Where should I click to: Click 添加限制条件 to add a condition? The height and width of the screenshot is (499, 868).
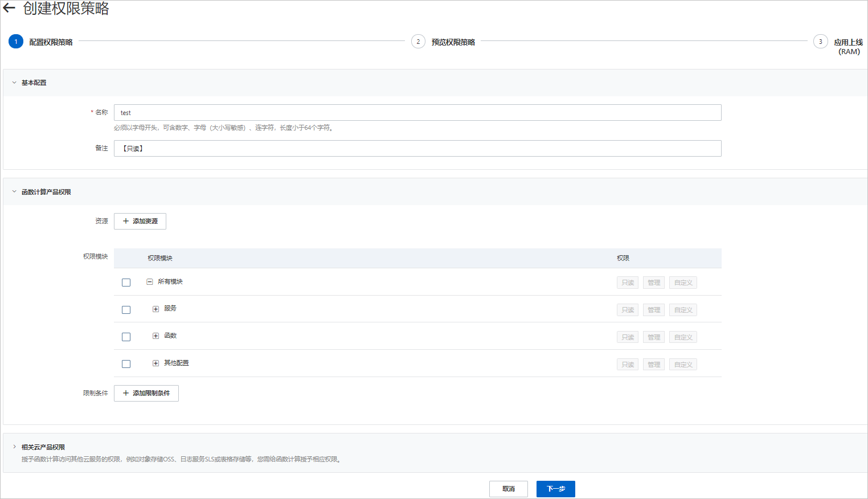(146, 393)
